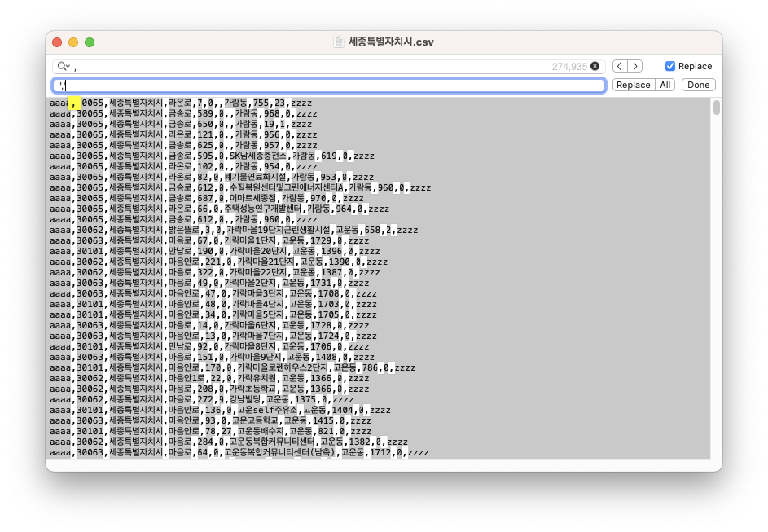The image size is (768, 532).
Task: Click the text 가락유치원
Action: coord(257,379)
